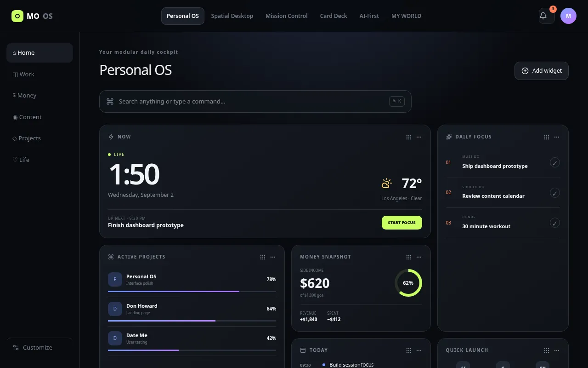
Task: Click the Money Snapshot grid handle icon
Action: pyautogui.click(x=409, y=257)
